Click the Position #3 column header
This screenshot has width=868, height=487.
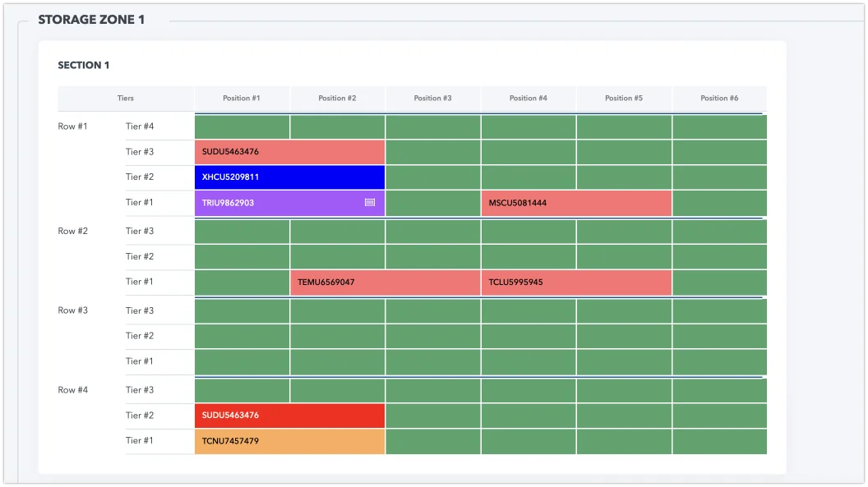432,99
